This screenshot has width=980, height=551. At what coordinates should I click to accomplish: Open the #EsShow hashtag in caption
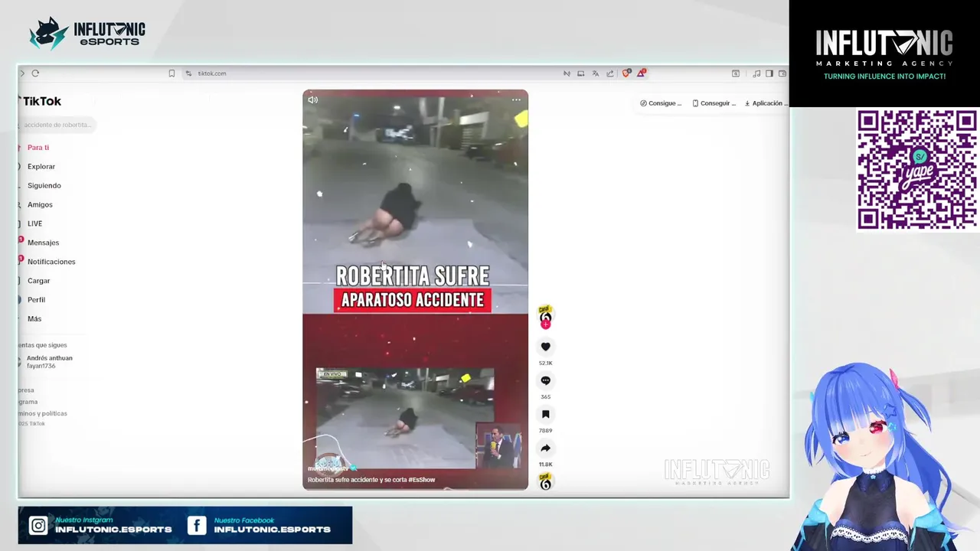pos(422,480)
